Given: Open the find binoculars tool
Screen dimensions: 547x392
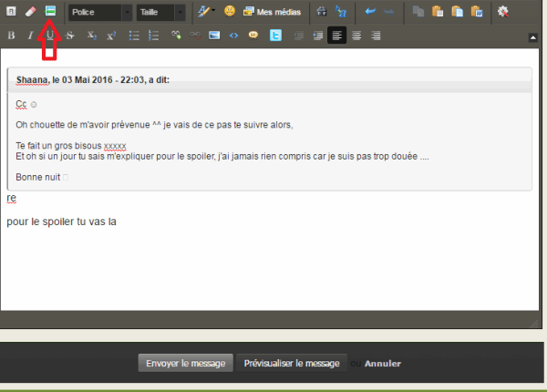Looking at the screenshot, I should click(x=321, y=12).
